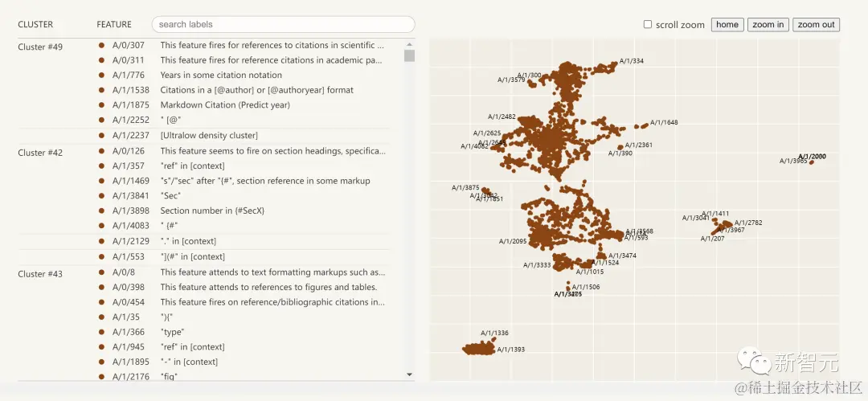The width and height of the screenshot is (868, 401).
Task: Enable the scroll zoom checkbox
Action: [648, 25]
